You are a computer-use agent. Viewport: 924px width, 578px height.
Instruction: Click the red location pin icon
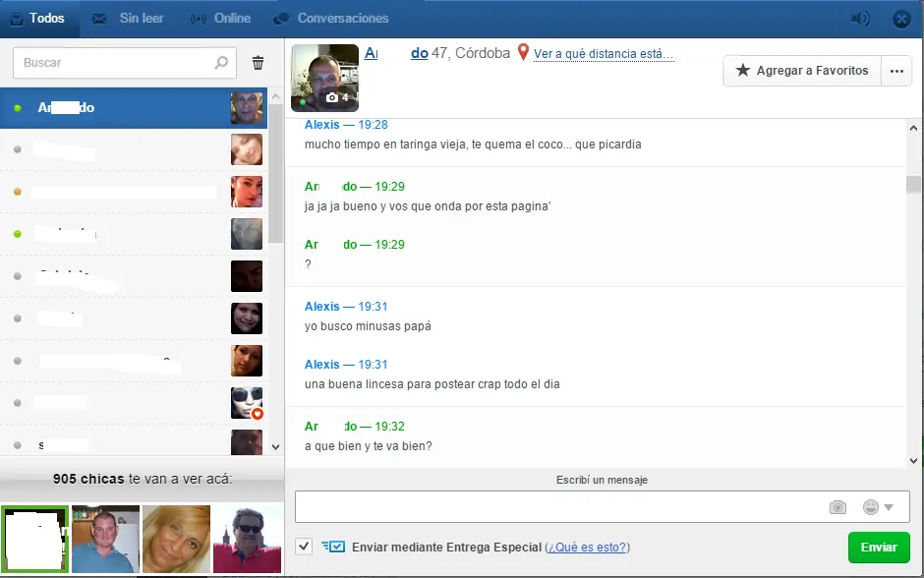523,52
